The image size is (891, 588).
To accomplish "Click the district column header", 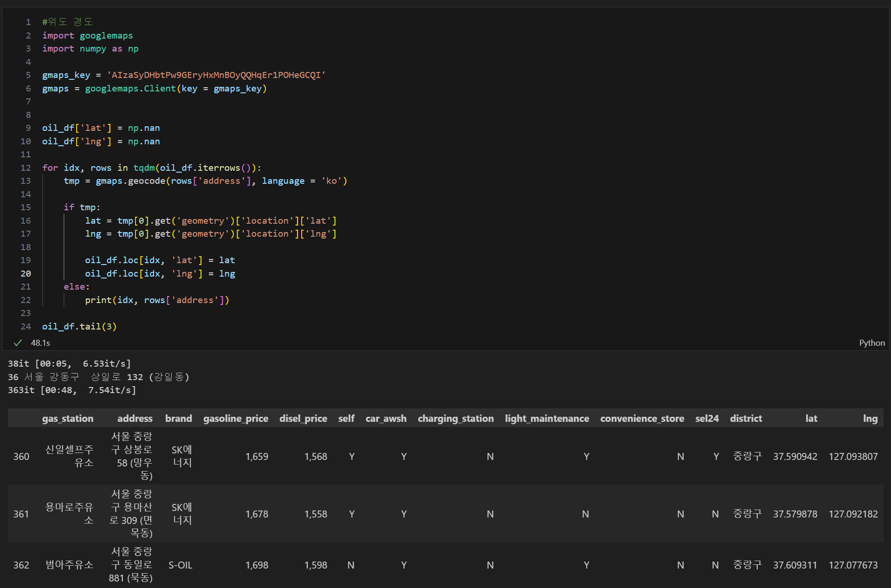I will point(746,419).
